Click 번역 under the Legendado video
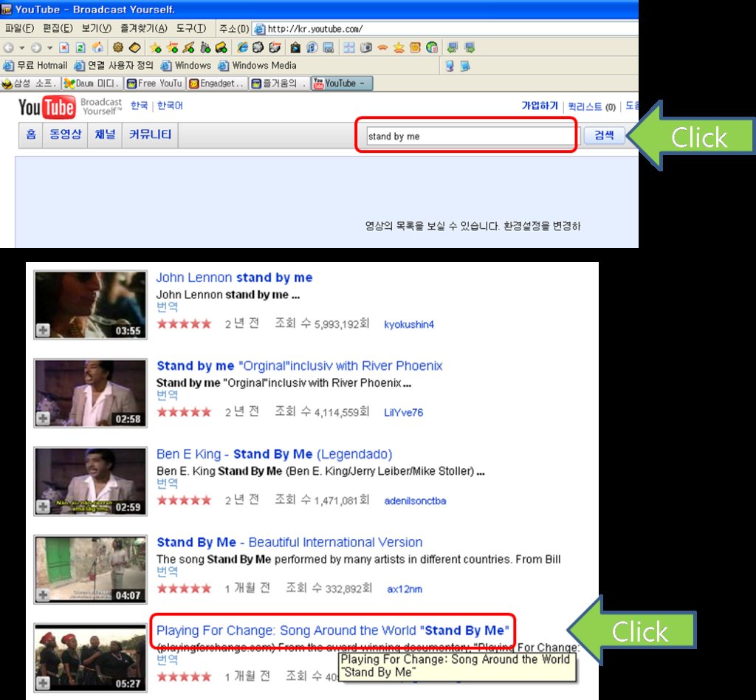Viewport: 756px width, 700px height. [x=168, y=483]
